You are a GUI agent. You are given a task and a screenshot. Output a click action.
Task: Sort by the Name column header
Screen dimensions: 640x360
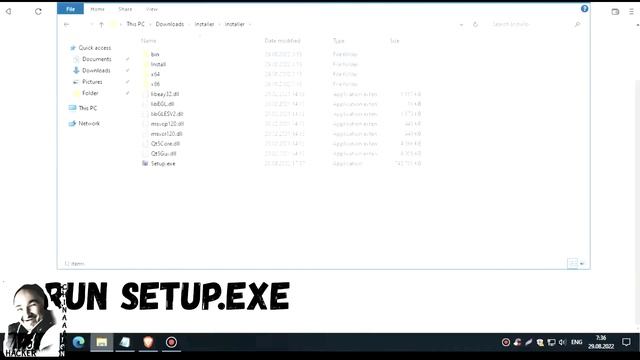[x=149, y=41]
